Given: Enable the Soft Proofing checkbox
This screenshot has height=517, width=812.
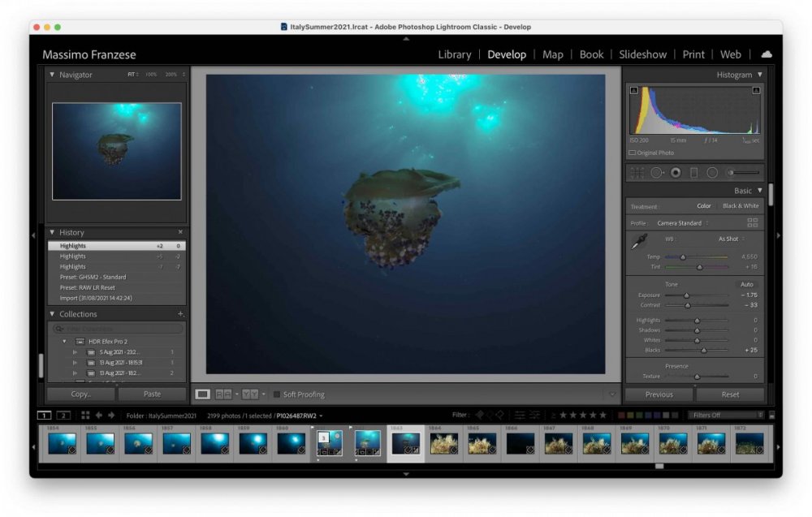Looking at the screenshot, I should pos(277,394).
